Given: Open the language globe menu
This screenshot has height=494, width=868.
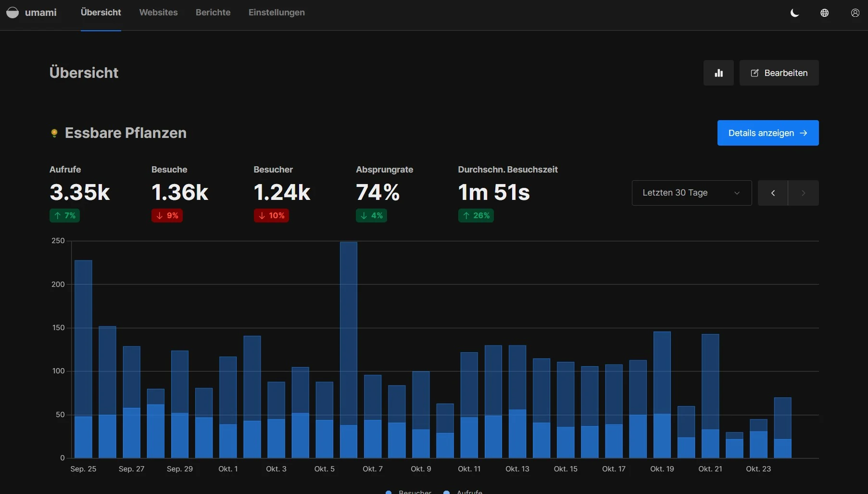Looking at the screenshot, I should point(824,13).
